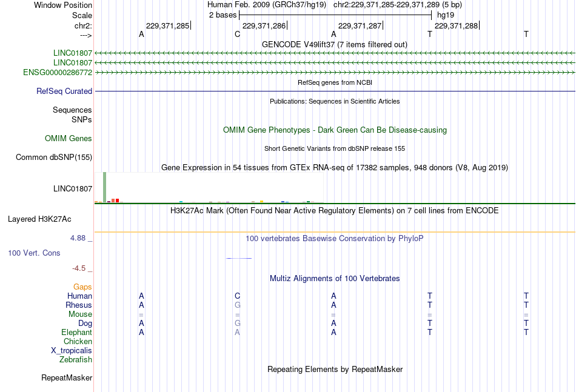Open the H3K27Ac Mark track title
Viewport: 576px width, 392px height.
coord(335,211)
